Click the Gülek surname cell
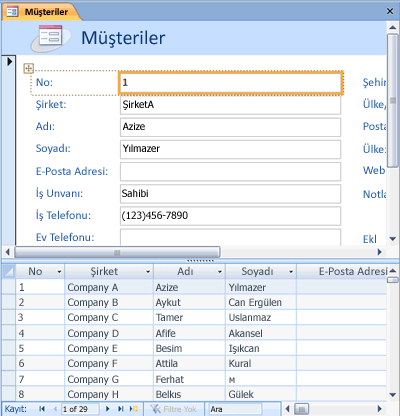The width and height of the screenshot is (400, 416). point(261,394)
